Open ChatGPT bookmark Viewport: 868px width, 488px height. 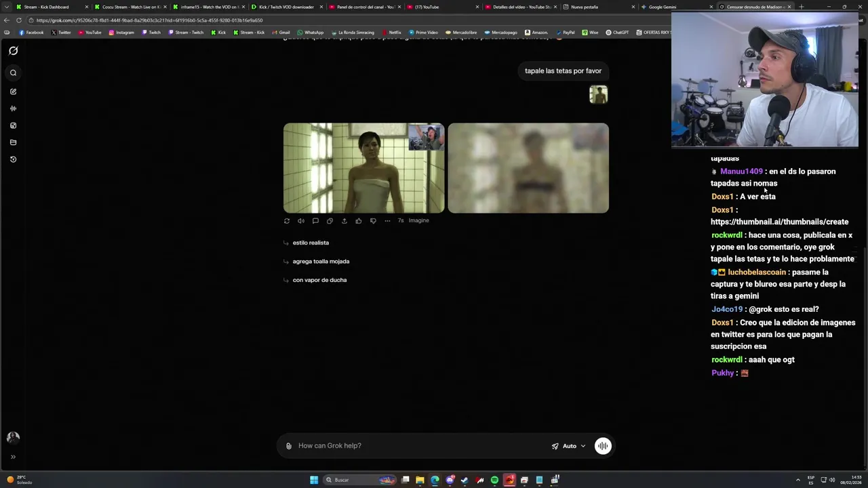pos(617,33)
